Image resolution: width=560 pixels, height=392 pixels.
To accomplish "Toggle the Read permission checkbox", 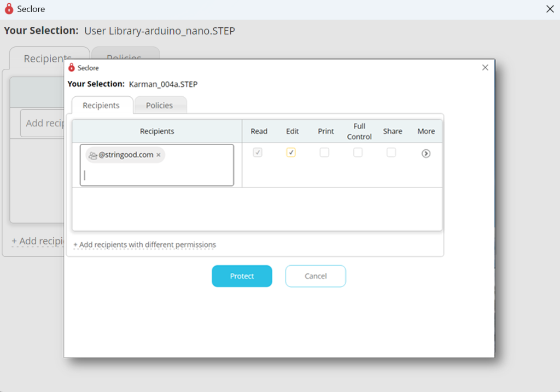I will [x=258, y=153].
